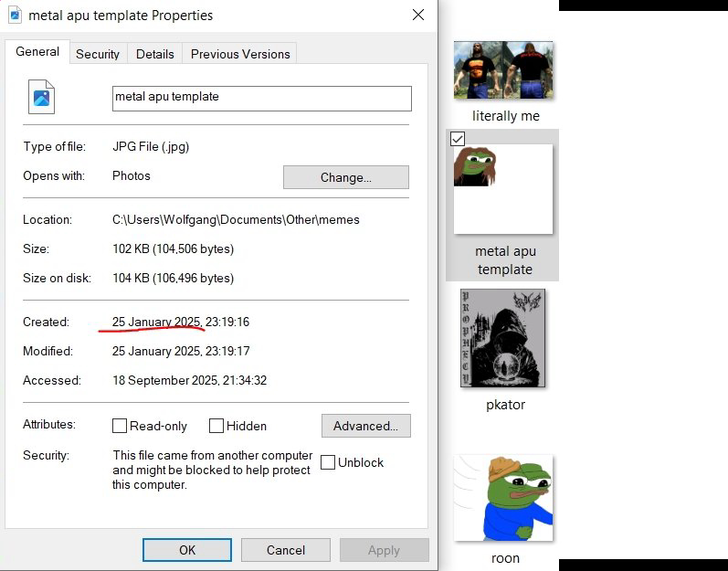Click the 'Photos' opens-with value

pos(132,176)
